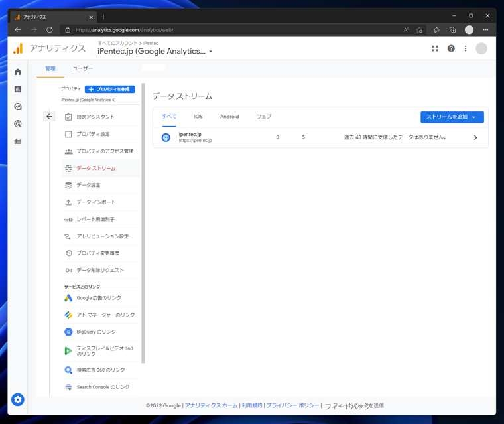Open データ ストリーム menu item
Image resolution: width=504 pixels, height=424 pixels.
(101, 169)
